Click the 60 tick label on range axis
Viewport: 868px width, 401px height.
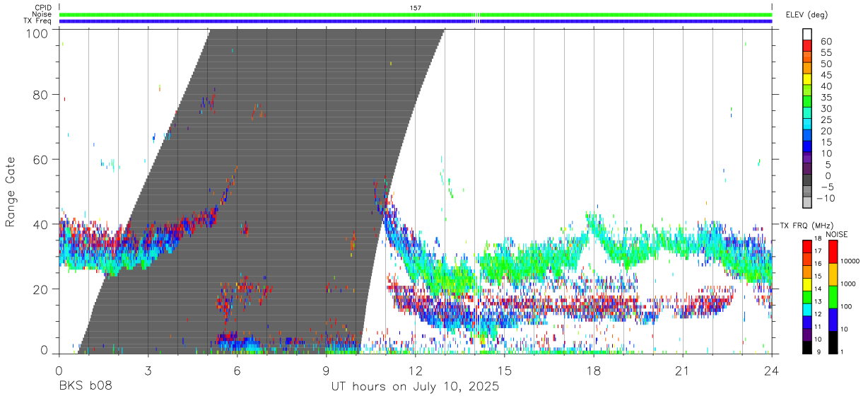(x=41, y=159)
